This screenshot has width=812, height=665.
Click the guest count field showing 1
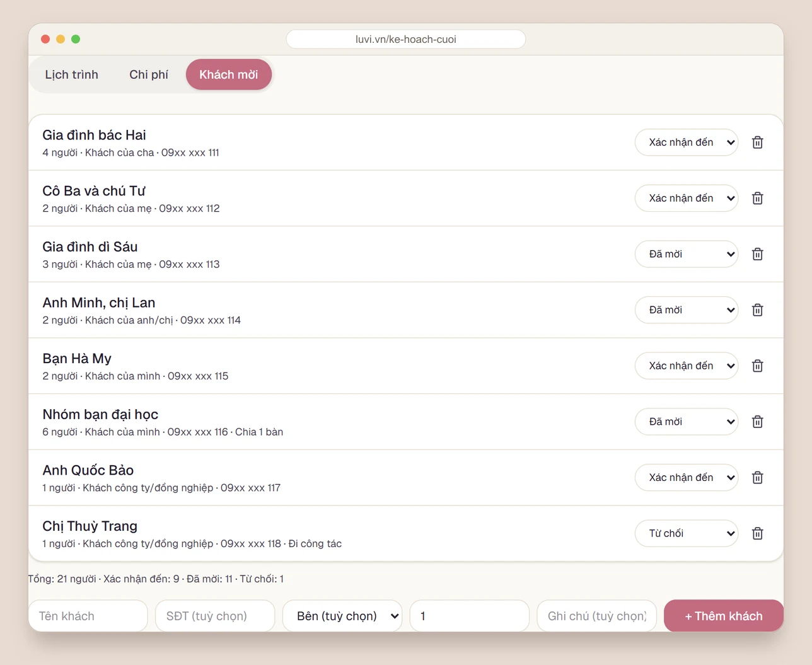[x=470, y=616]
